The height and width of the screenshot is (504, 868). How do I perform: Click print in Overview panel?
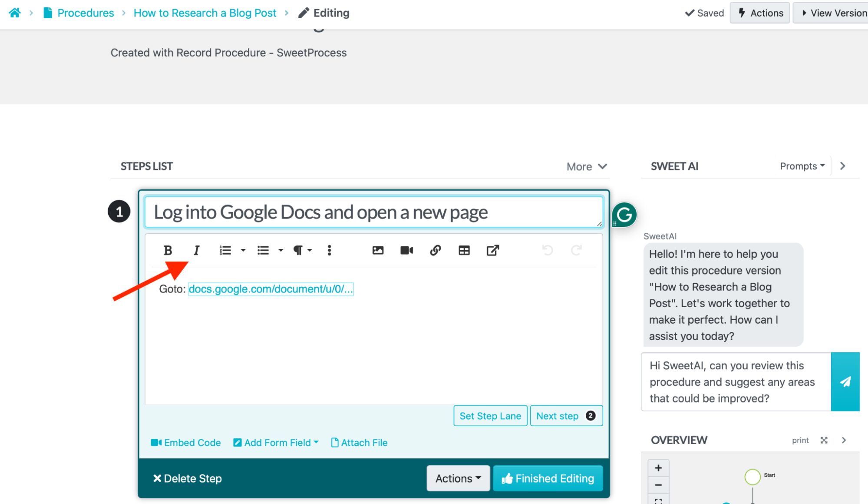[800, 440]
